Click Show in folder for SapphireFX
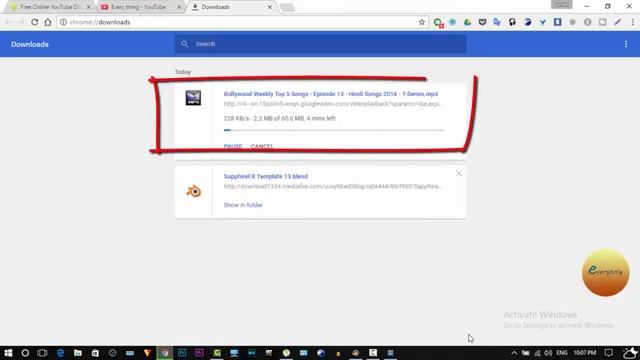640x360 pixels. 243,205
